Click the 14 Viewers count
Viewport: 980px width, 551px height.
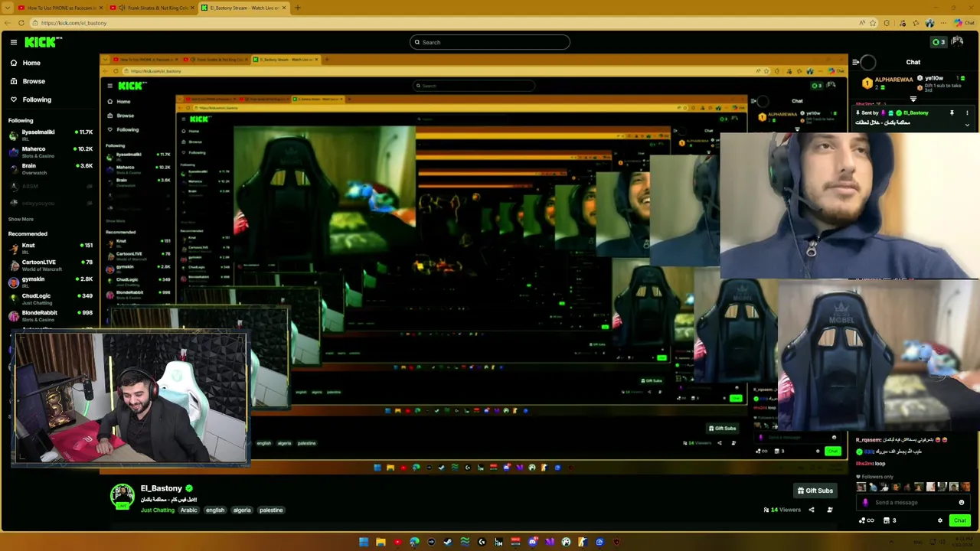[x=782, y=510]
